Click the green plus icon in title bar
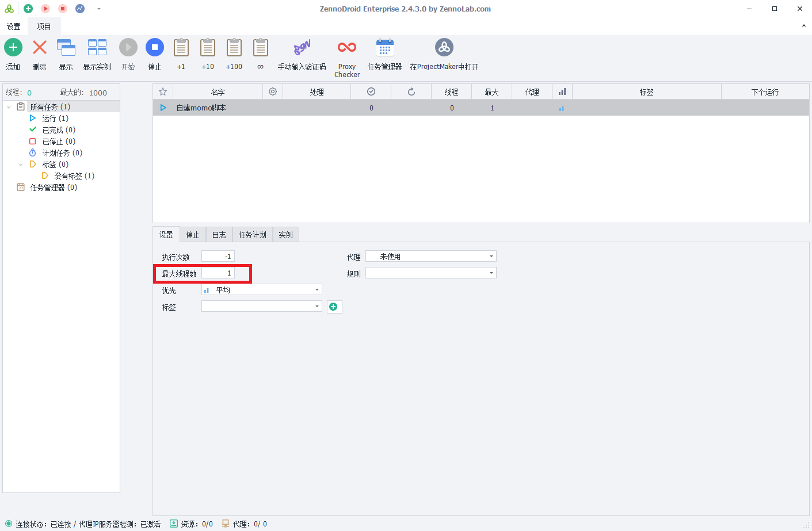 pyautogui.click(x=28, y=9)
